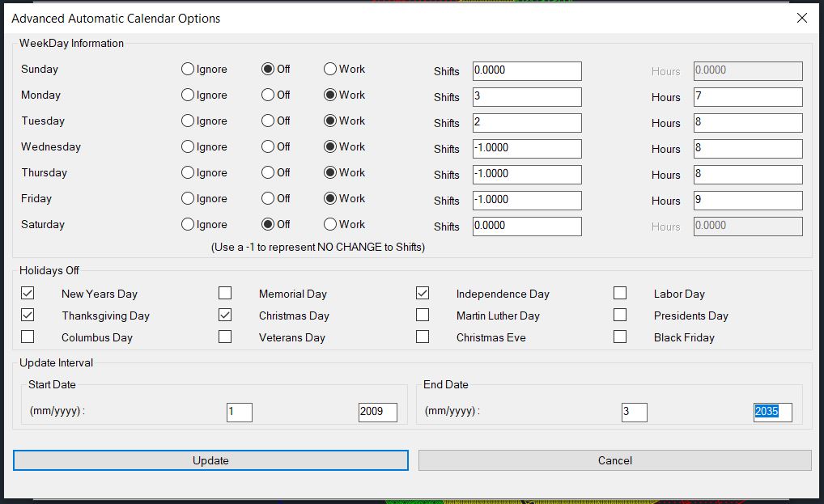Viewport: 824px width, 504px height.
Task: Uncheck New Years Day holiday
Action: click(28, 293)
